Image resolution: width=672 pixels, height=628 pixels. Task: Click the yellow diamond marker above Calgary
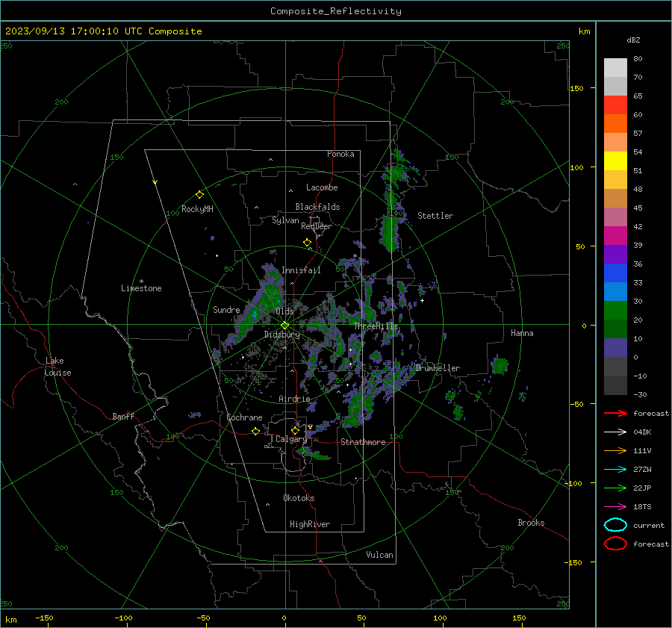point(295,430)
